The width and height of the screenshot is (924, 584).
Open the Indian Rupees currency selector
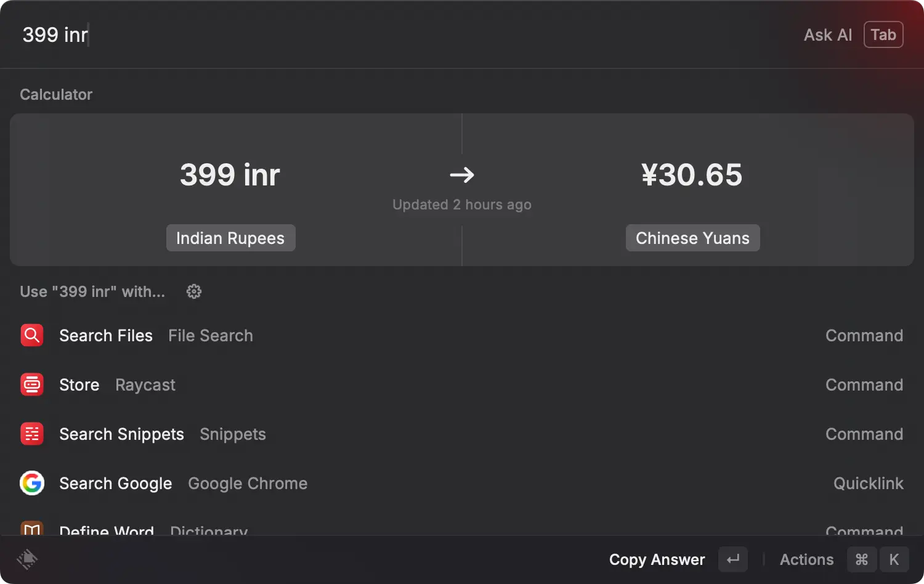(x=230, y=238)
